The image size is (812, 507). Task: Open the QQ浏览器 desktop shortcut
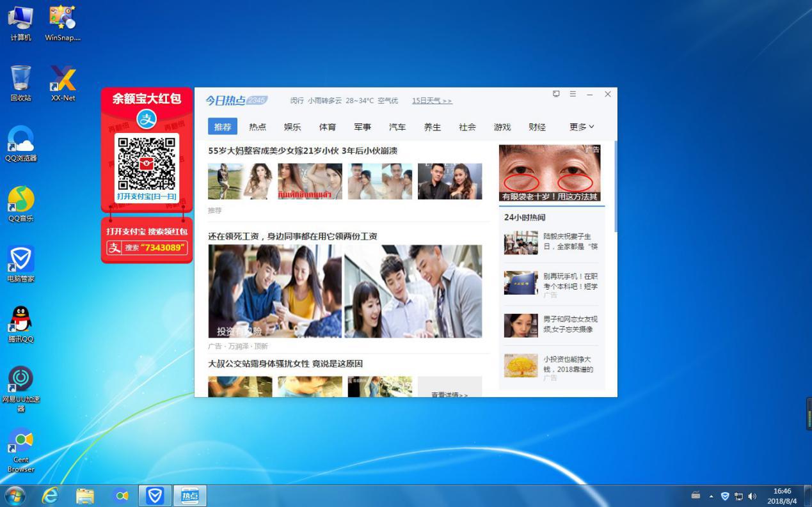pyautogui.click(x=20, y=139)
